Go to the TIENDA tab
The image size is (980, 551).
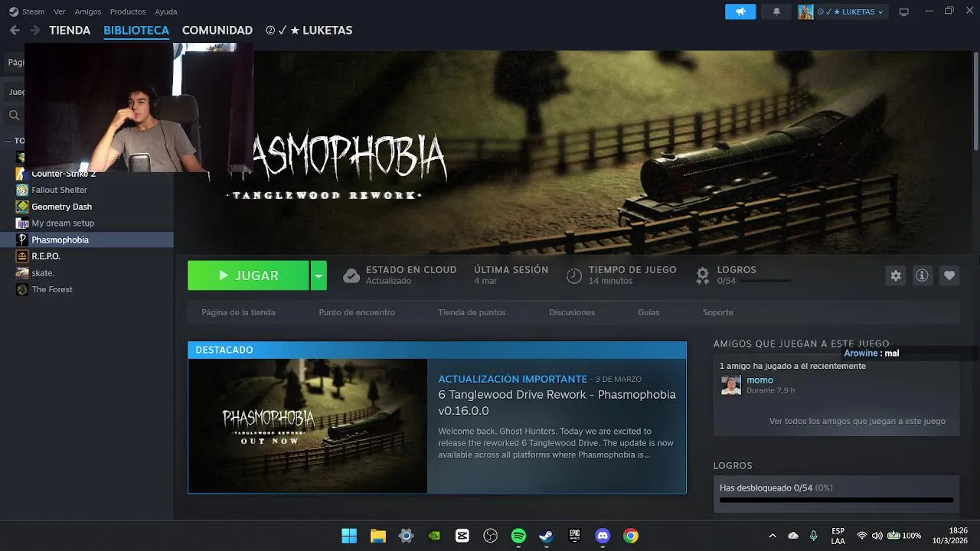point(70,31)
